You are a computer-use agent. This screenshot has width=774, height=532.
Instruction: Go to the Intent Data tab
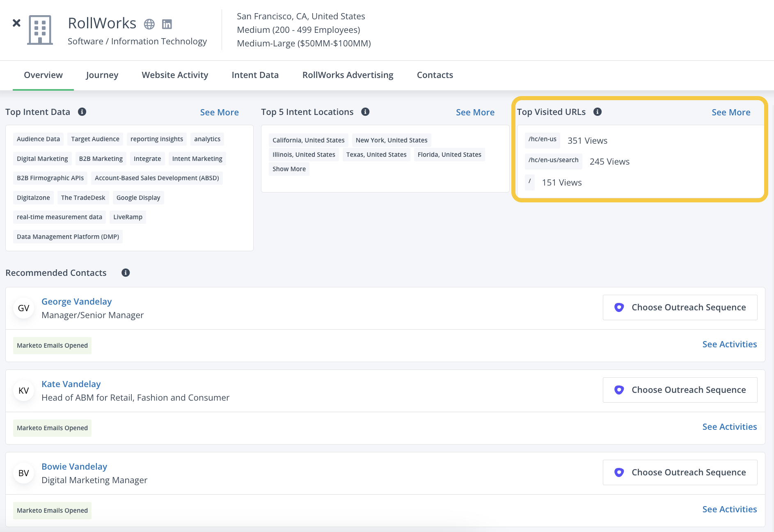[x=255, y=75]
